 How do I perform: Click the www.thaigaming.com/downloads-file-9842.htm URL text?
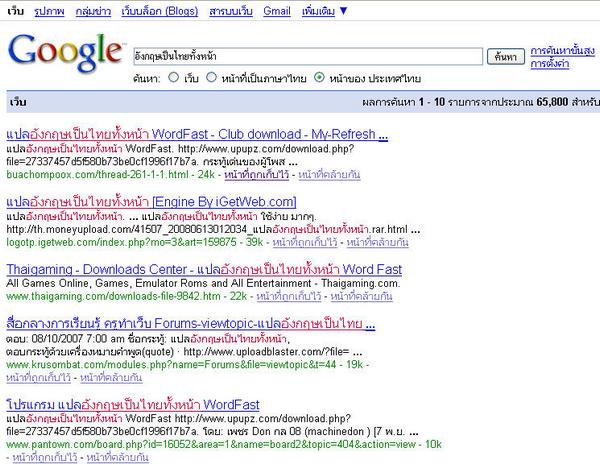click(x=113, y=297)
